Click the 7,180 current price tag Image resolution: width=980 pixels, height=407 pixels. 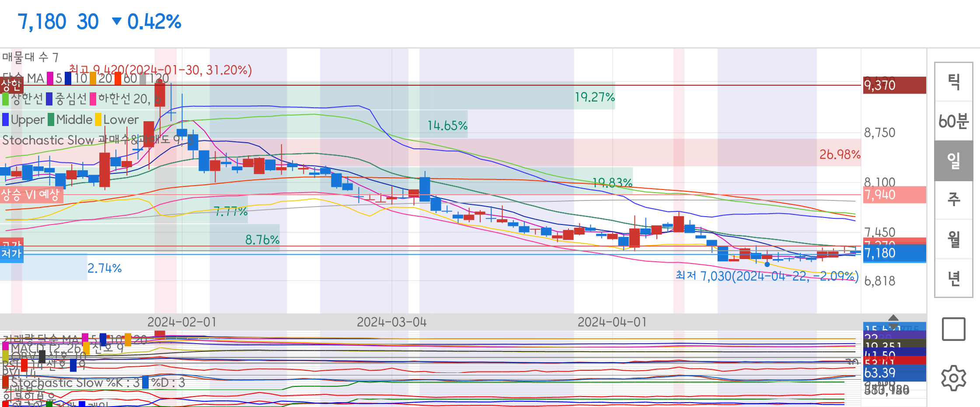tap(894, 253)
